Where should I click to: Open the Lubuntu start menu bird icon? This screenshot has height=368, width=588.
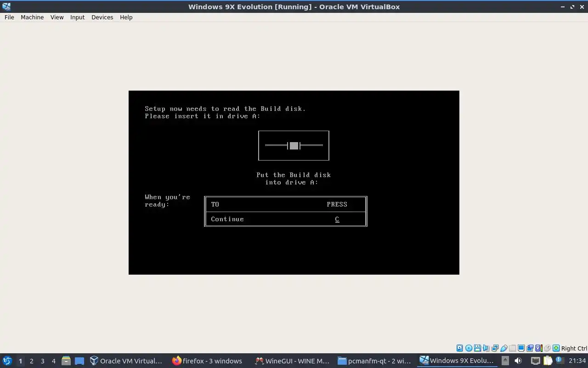click(7, 361)
